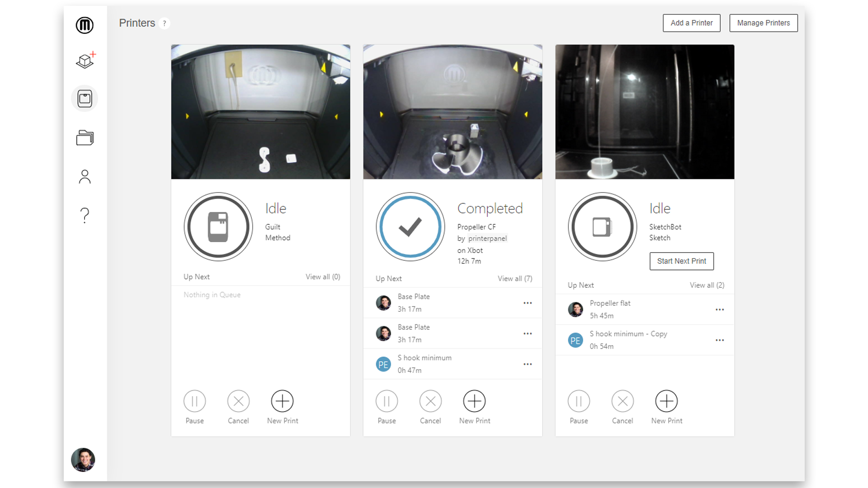The height and width of the screenshot is (488, 868).
Task: Click the Completed checkmark status circle
Action: (410, 227)
